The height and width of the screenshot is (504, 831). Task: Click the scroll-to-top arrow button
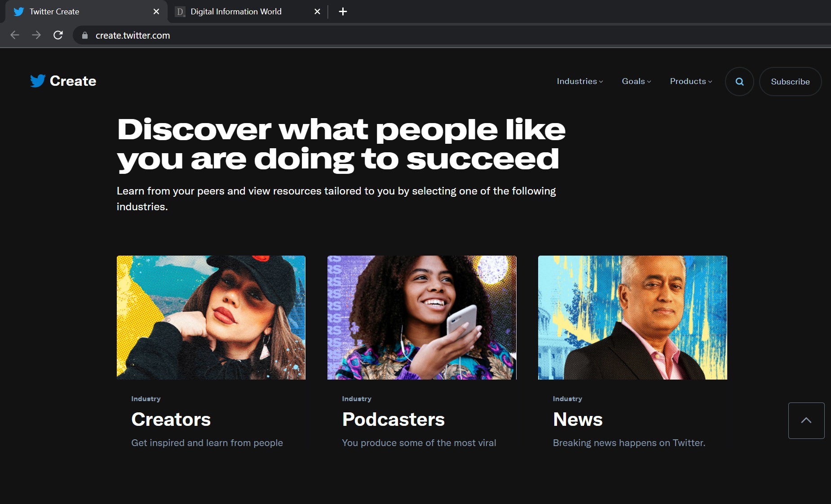(806, 420)
